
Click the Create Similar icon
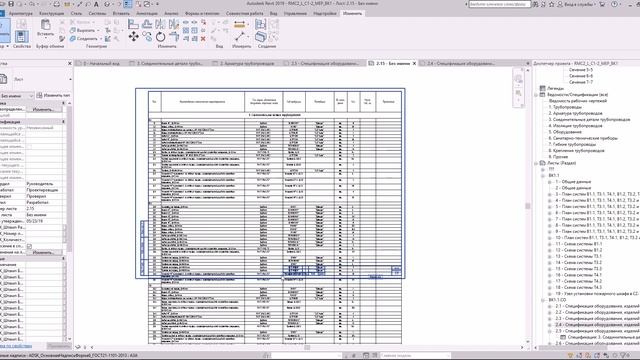click(260, 37)
